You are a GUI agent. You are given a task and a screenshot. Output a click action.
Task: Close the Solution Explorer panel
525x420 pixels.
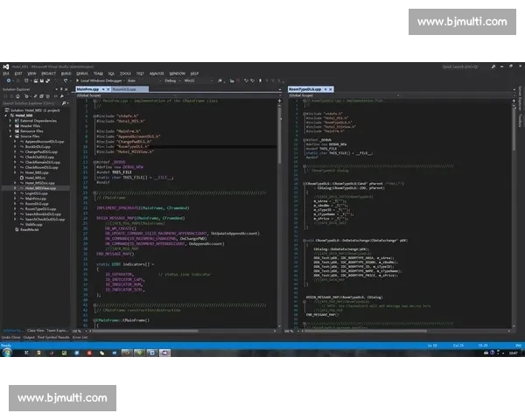66,89
